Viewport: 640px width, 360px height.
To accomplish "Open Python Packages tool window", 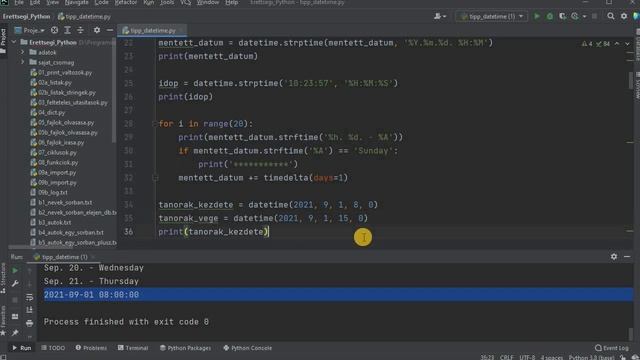I will [x=186, y=348].
